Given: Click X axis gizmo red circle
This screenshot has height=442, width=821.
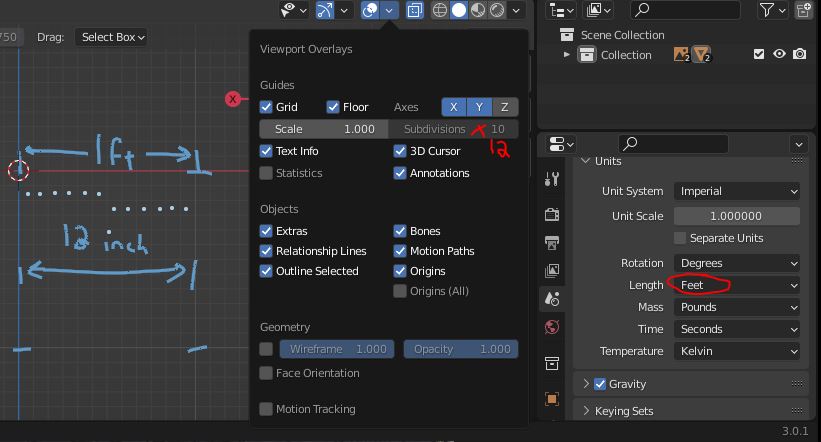Looking at the screenshot, I should coord(232,99).
